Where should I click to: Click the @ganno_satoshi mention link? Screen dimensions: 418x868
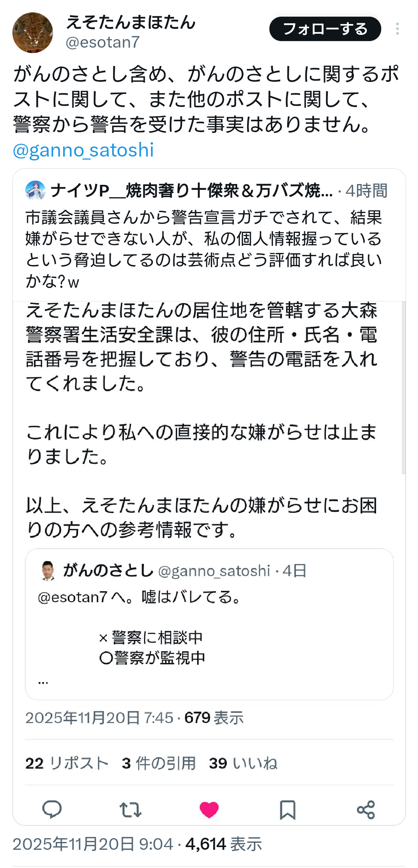(84, 150)
